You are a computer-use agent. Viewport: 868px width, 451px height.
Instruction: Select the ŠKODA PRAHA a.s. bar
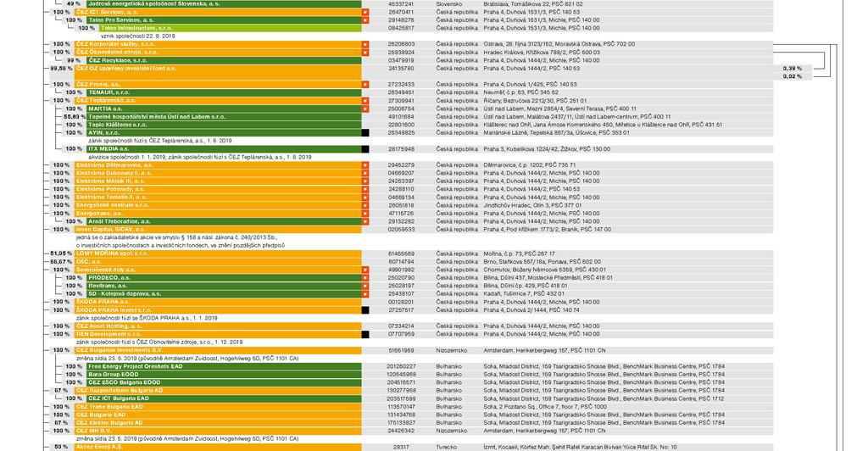pos(218,302)
